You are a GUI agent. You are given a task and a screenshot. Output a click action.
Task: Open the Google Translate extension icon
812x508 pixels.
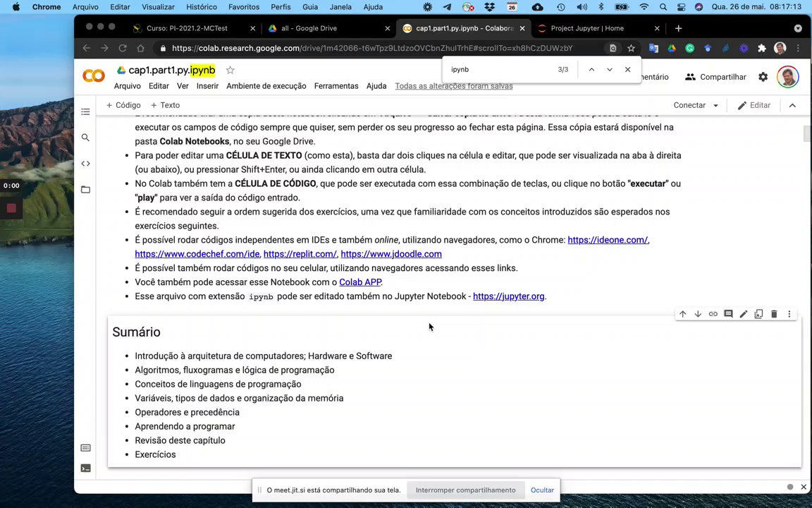pyautogui.click(x=653, y=48)
